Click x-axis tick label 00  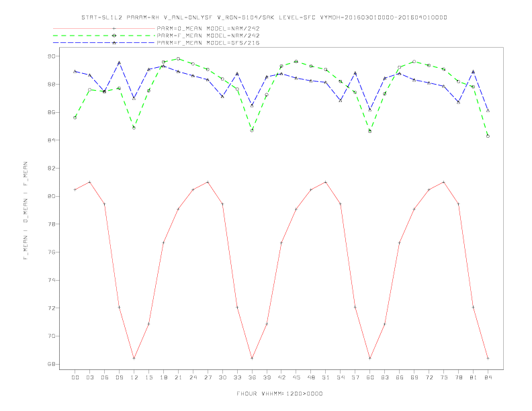tap(75, 377)
